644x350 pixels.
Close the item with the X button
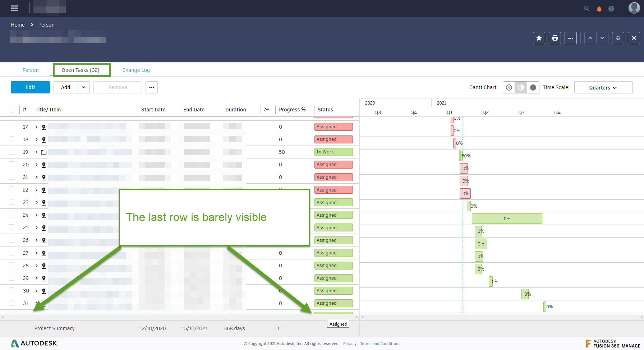(634, 38)
